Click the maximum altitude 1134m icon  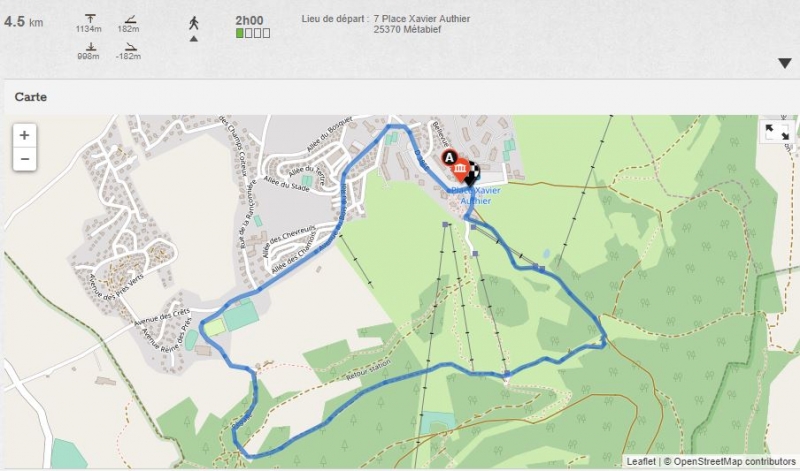coord(90,19)
